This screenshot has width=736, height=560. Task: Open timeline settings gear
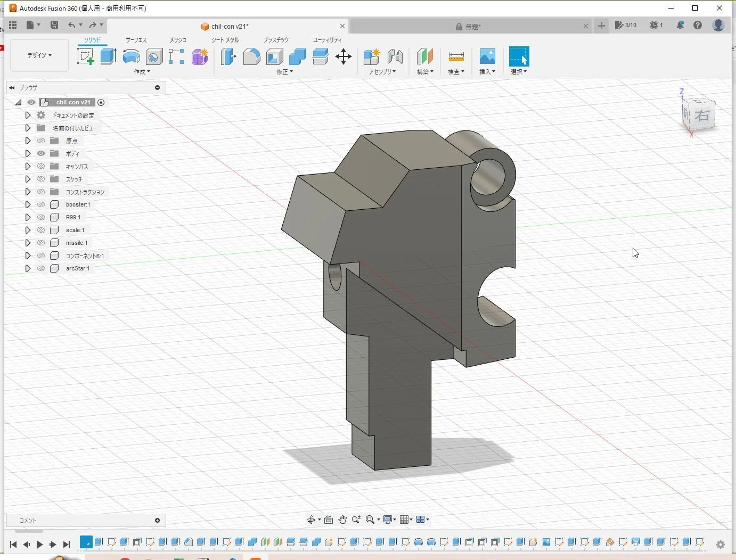[x=721, y=545]
